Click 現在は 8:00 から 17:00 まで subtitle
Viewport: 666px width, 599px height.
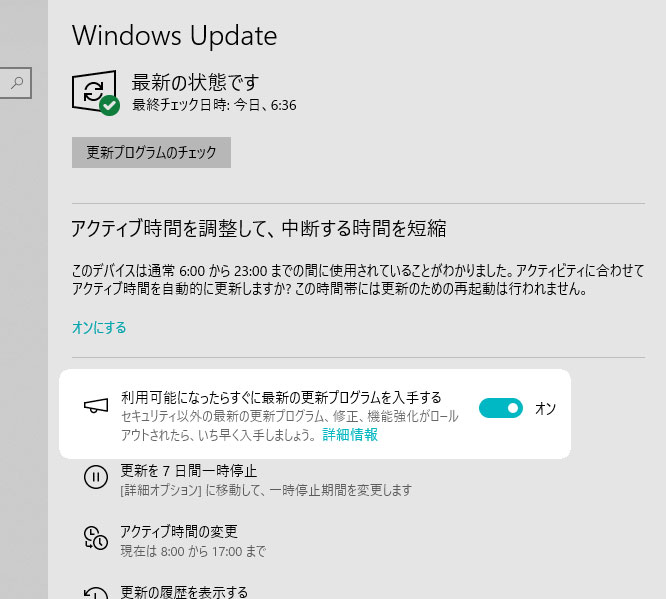[193, 551]
